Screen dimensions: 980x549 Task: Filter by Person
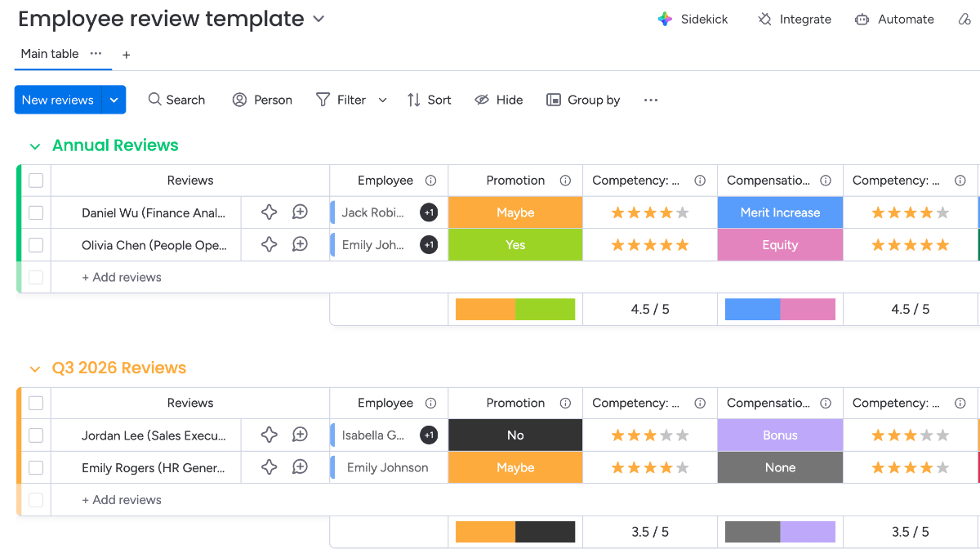[262, 100]
